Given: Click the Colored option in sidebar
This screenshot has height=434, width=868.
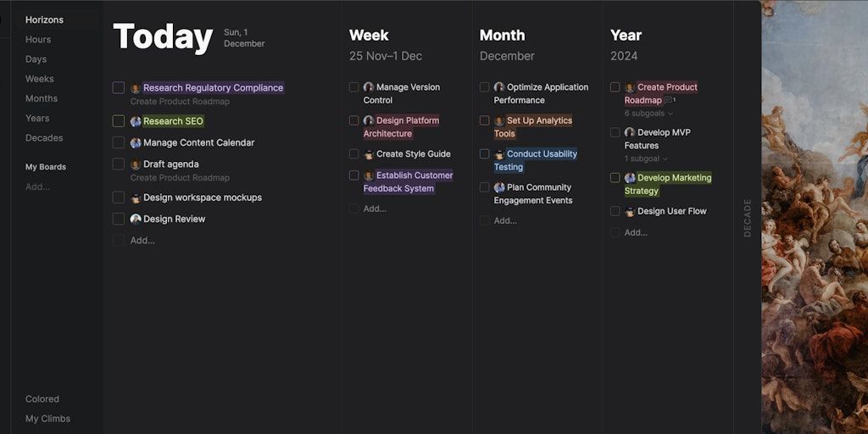Looking at the screenshot, I should pyautogui.click(x=42, y=399).
